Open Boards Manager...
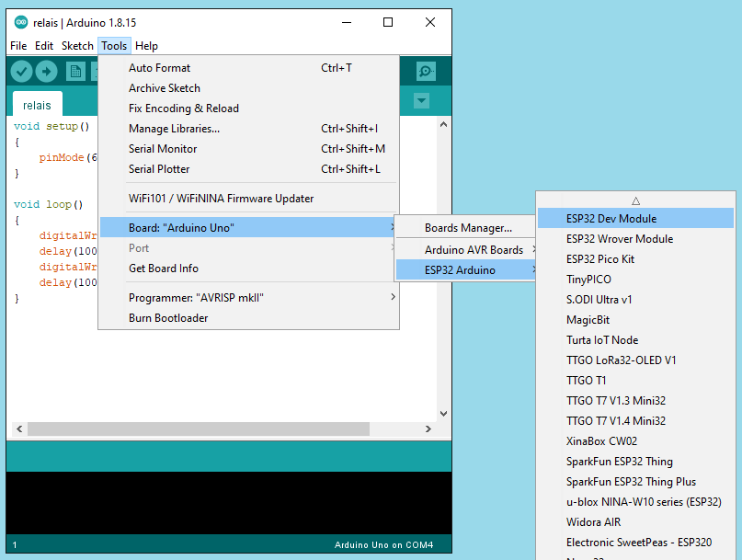Viewport: 742px width, 560px height. [x=466, y=228]
